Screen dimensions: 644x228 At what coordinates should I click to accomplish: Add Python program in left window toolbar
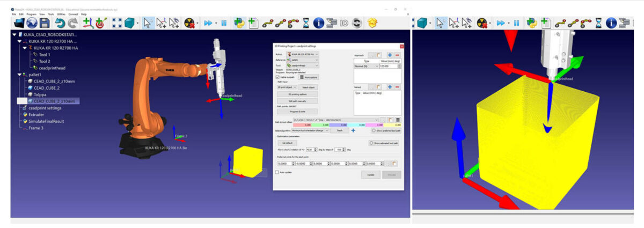239,23
